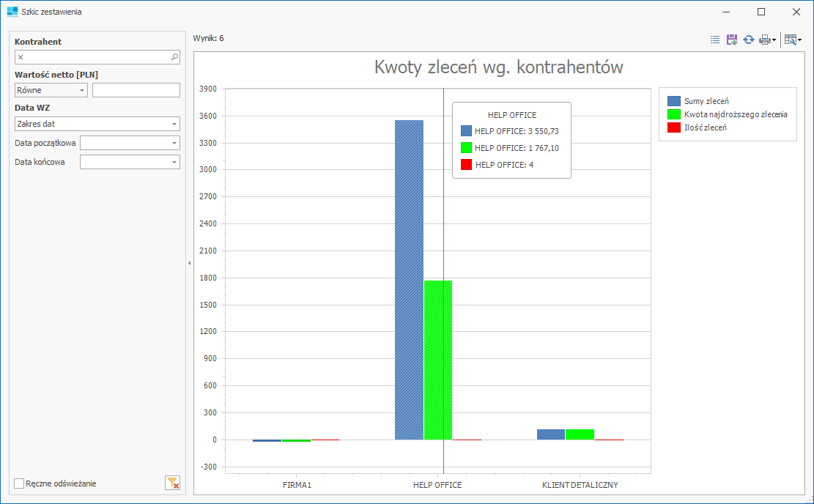Refresh the report with the circular arrows icon
Viewport: 814px width, 504px height.
(x=748, y=40)
